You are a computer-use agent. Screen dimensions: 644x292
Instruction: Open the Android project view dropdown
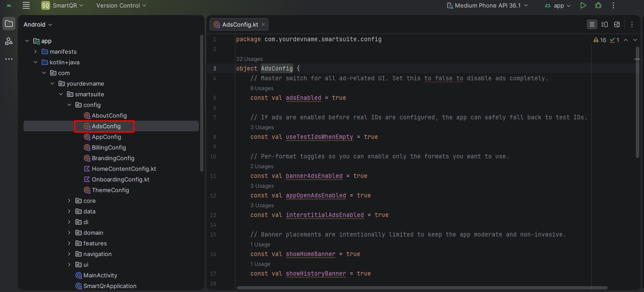38,24
